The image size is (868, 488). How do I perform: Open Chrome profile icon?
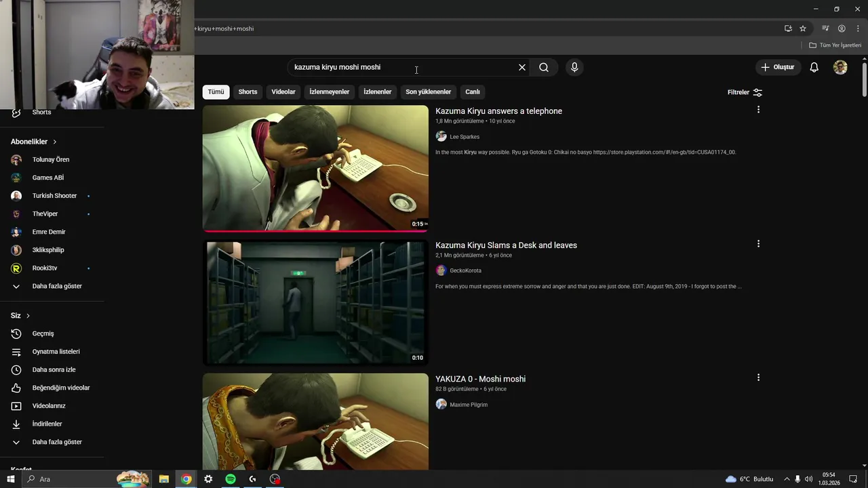(842, 28)
